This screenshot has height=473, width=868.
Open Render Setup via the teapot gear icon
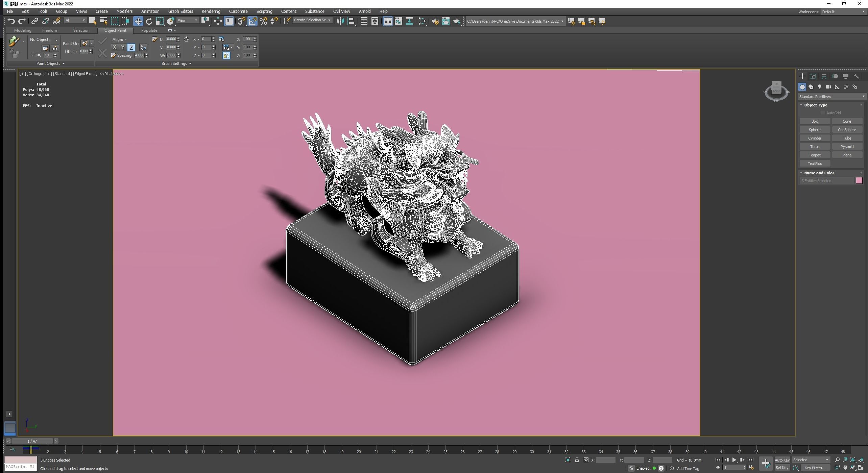tap(435, 21)
